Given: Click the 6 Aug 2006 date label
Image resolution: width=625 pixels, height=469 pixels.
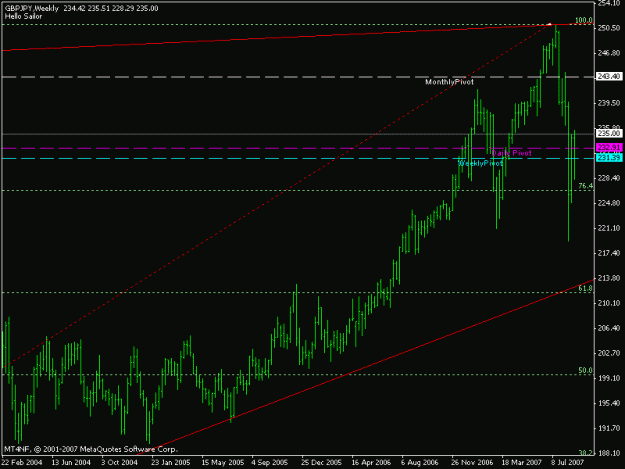Looking at the screenshot, I should (420, 463).
